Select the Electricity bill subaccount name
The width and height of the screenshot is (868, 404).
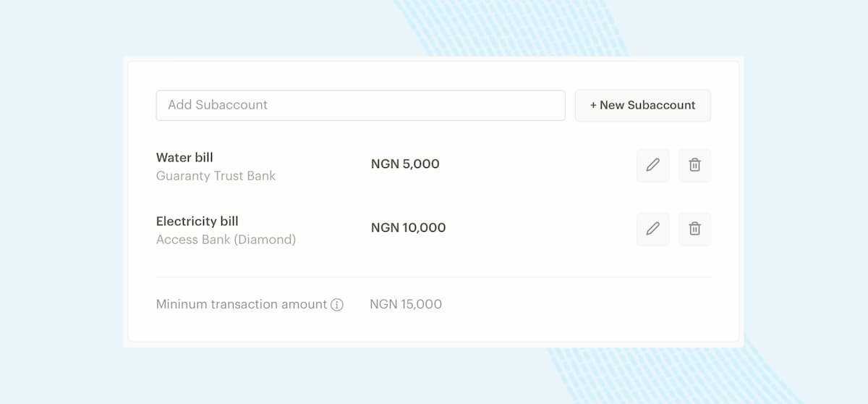[x=197, y=221]
